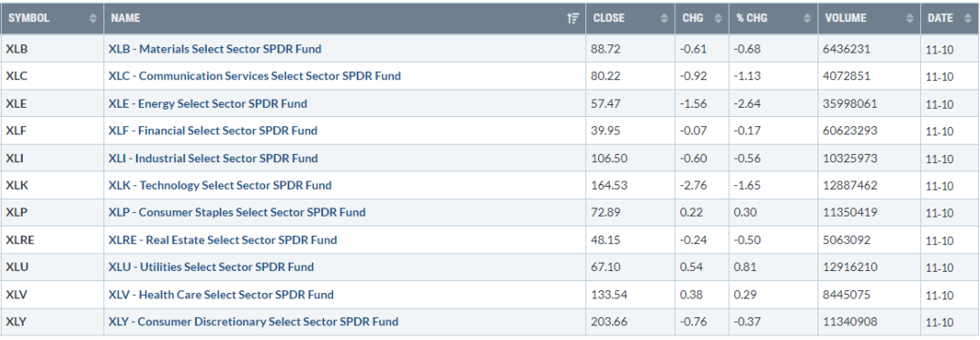Open XLV Health Care fund link
Image resolution: width=980 pixels, height=340 pixels.
tap(221, 295)
